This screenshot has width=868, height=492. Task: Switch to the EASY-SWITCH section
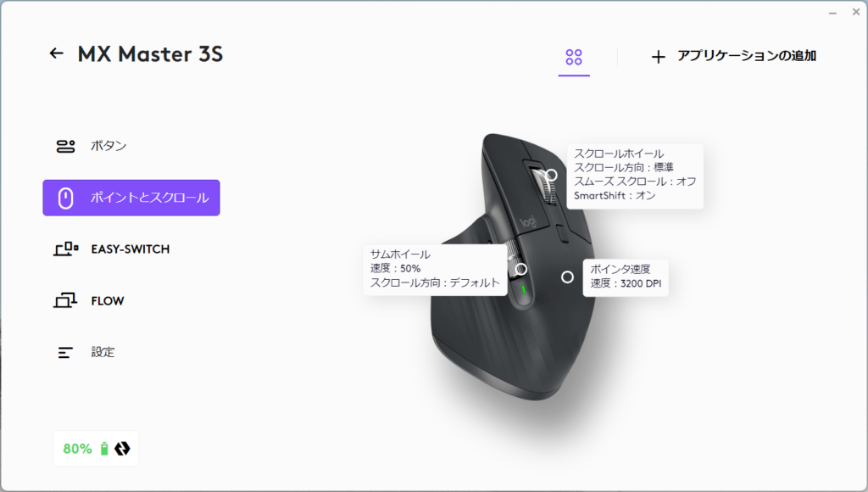(x=131, y=249)
